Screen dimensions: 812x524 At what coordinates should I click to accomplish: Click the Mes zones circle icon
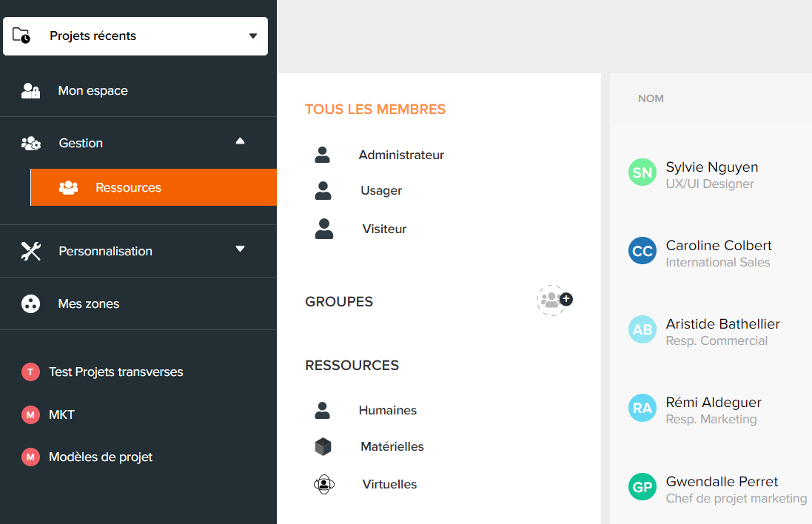[30, 304]
